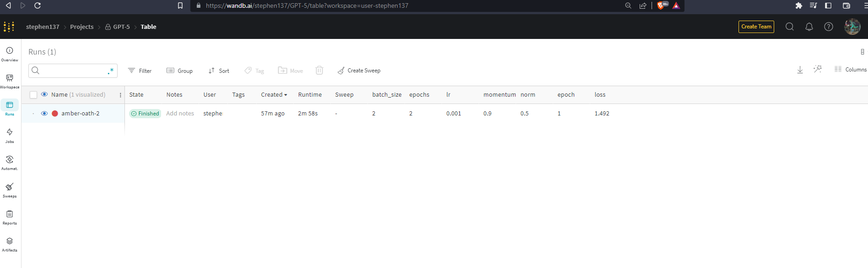This screenshot has width=868, height=268.
Task: Open the zoom magnifier in the address bar
Action: tap(628, 5)
